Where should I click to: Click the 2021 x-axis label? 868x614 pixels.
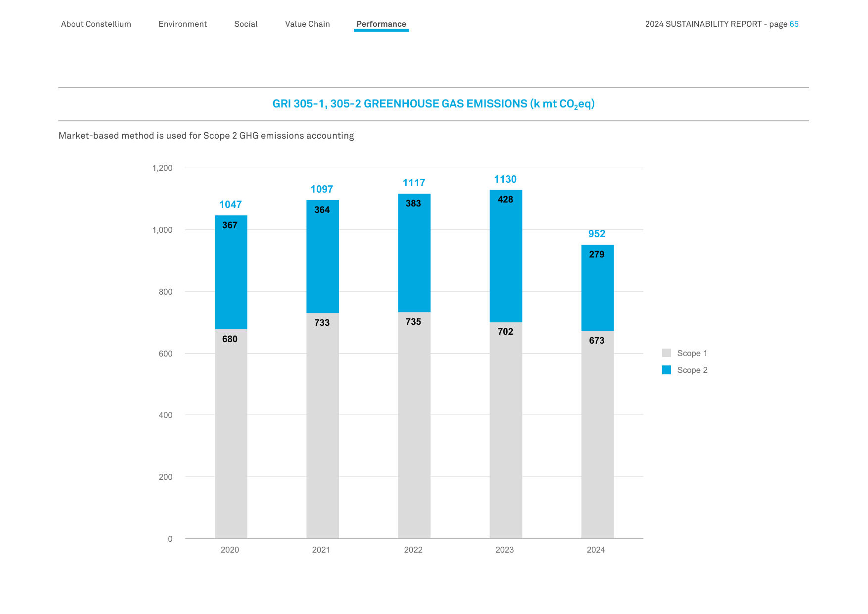click(321, 550)
